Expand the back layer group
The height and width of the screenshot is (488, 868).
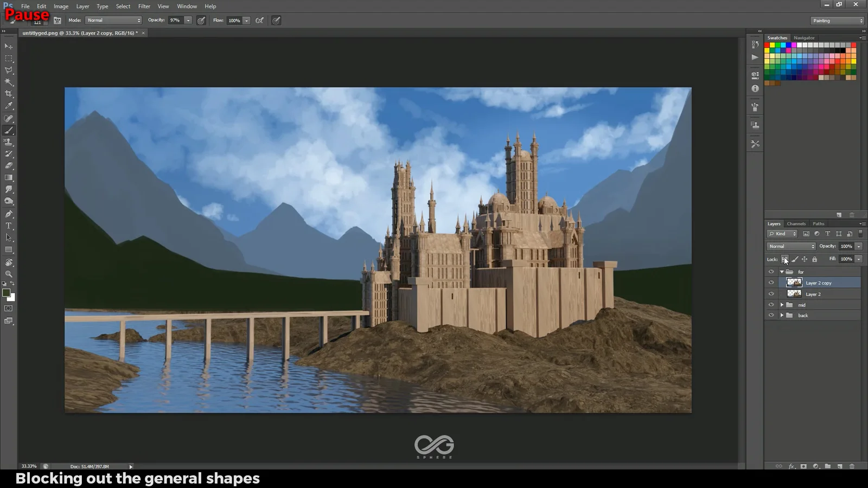point(781,315)
